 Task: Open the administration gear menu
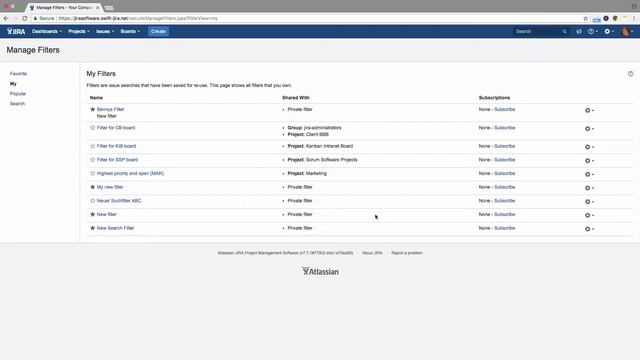pyautogui.click(x=609, y=31)
